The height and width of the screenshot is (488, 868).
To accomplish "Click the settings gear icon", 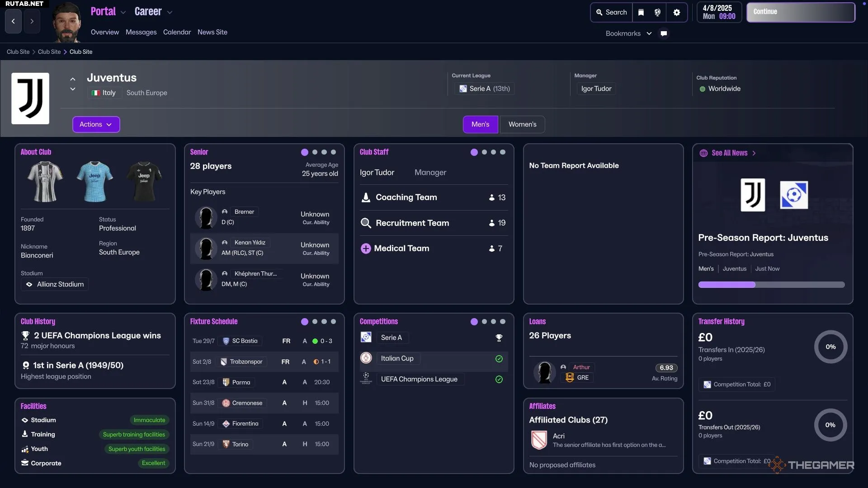I will point(676,12).
